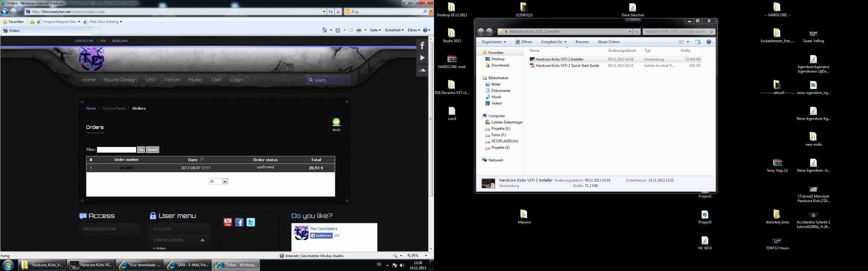
Task: Open the Twitter social icon in footer
Action: coord(251,222)
